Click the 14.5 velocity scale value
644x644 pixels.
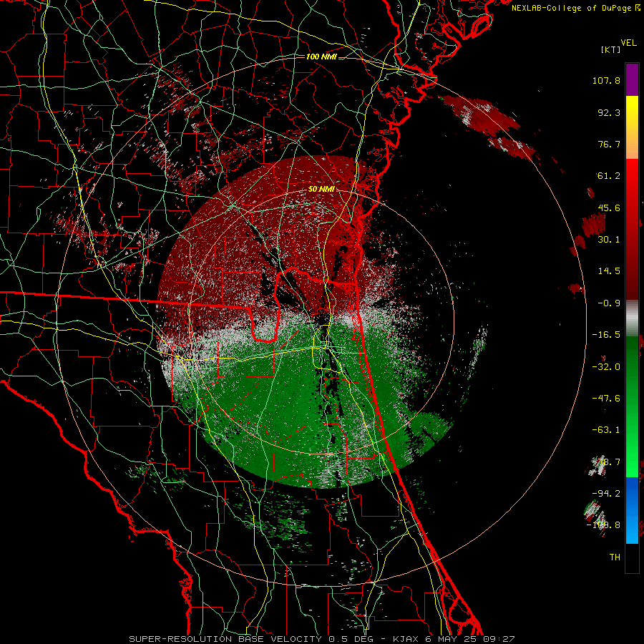[609, 271]
